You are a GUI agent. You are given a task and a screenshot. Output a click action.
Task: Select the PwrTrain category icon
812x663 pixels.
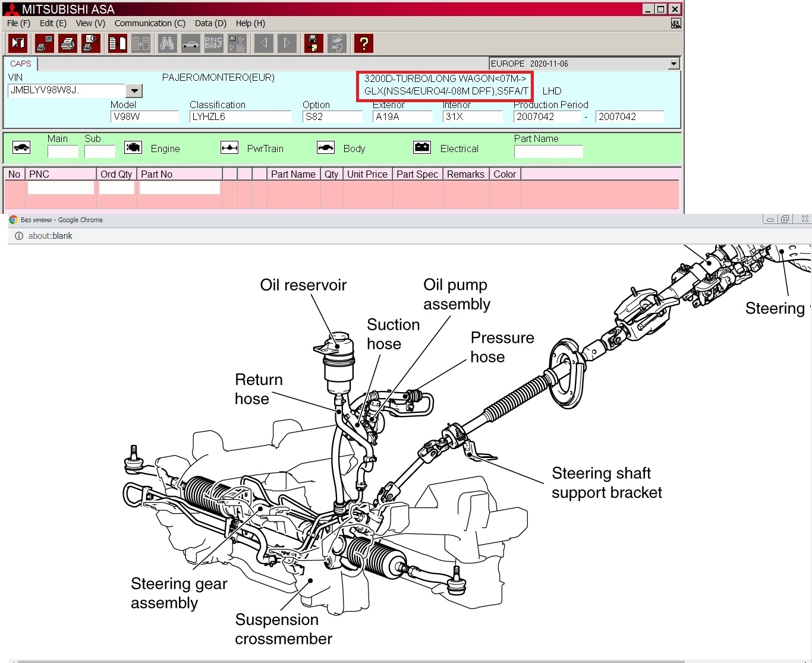click(x=229, y=148)
